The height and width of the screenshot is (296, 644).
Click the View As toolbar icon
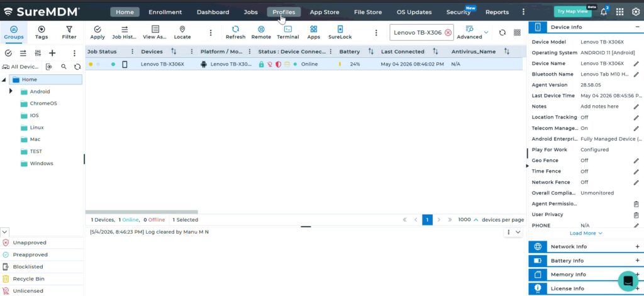pyautogui.click(x=155, y=33)
